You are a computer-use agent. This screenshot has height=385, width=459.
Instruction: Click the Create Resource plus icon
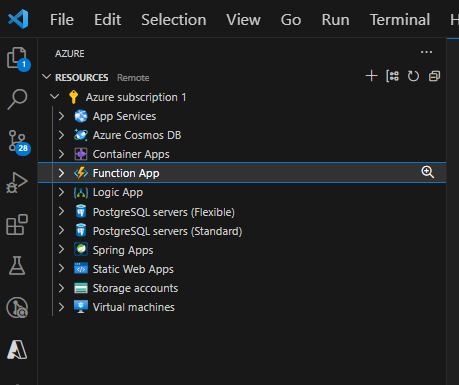click(371, 76)
